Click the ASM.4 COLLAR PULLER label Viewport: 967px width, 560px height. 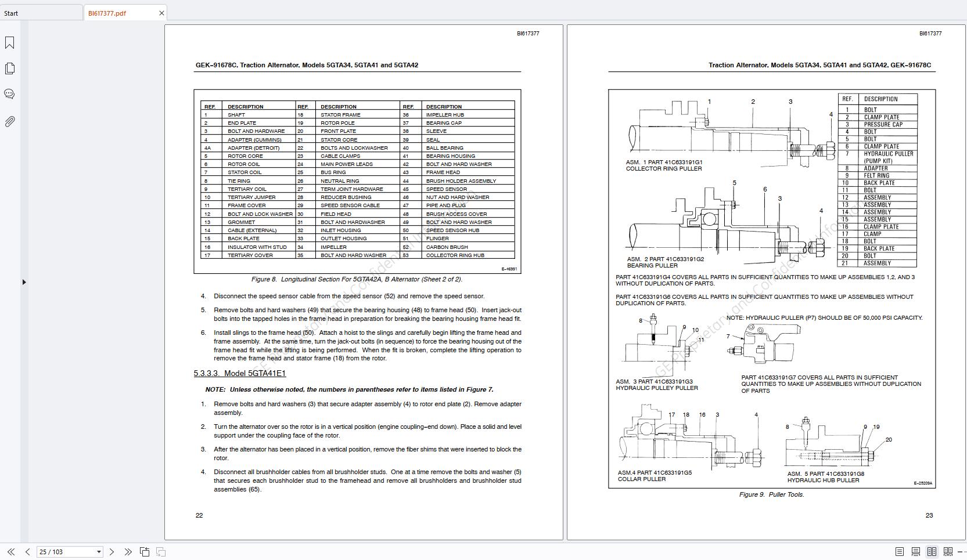click(655, 476)
